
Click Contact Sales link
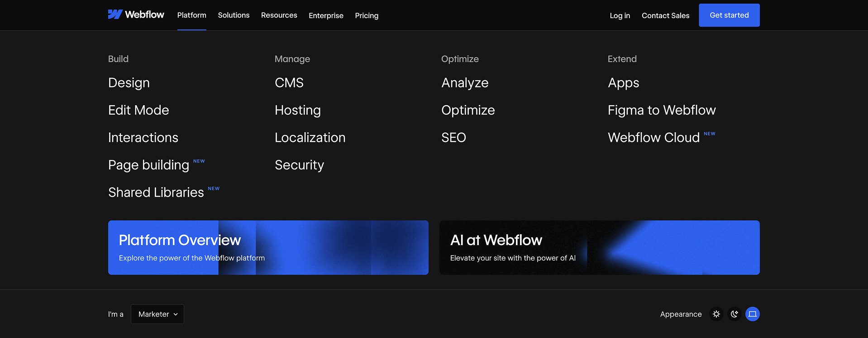click(x=665, y=15)
